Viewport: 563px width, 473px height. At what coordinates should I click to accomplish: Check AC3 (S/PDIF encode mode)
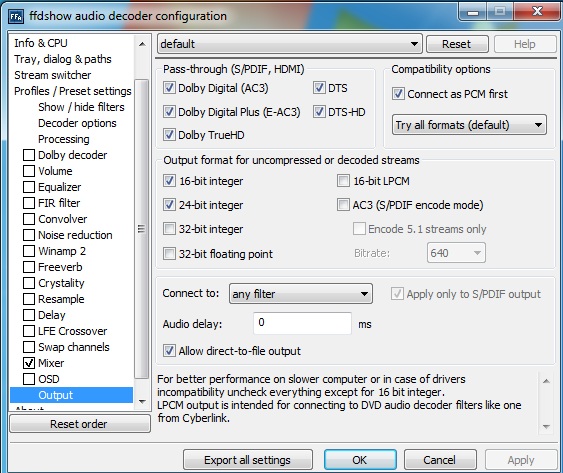coord(343,205)
